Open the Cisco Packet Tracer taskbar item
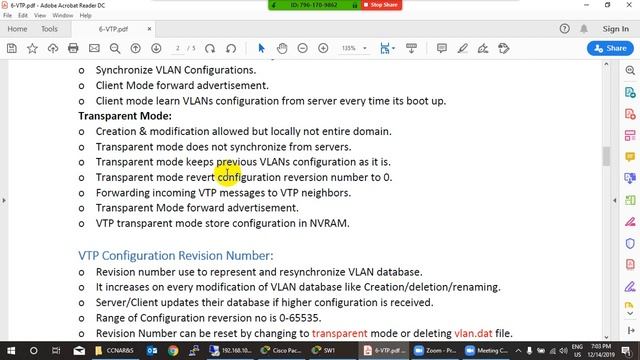 point(282,351)
